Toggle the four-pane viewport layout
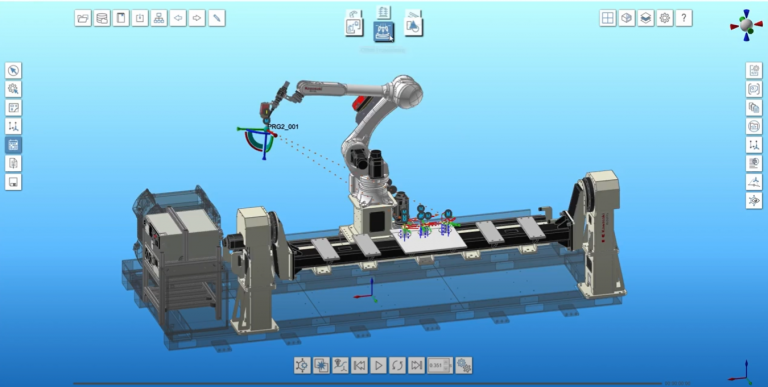768x387 pixels. [x=608, y=18]
